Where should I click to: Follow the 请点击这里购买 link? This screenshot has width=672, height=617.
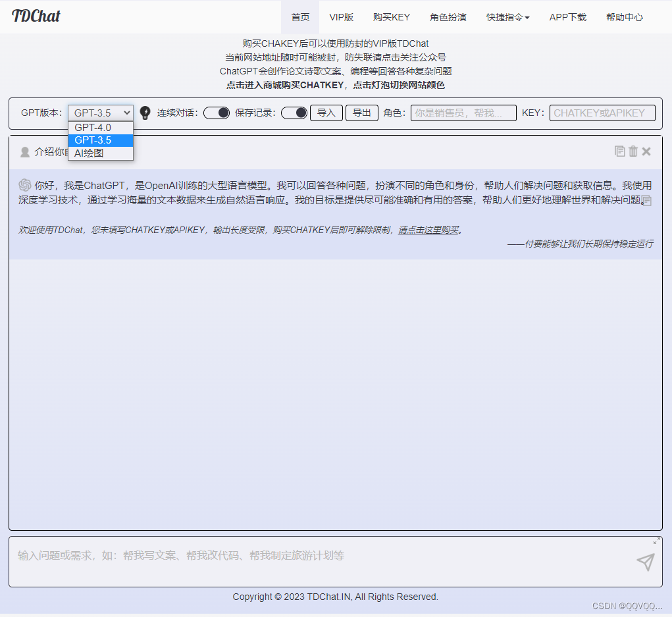tap(428, 230)
